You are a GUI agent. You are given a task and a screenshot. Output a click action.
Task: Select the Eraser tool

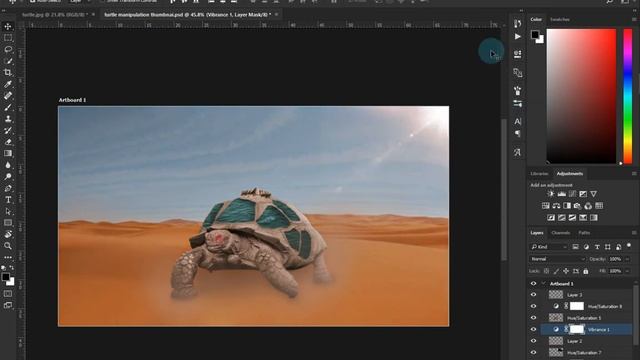[8, 142]
